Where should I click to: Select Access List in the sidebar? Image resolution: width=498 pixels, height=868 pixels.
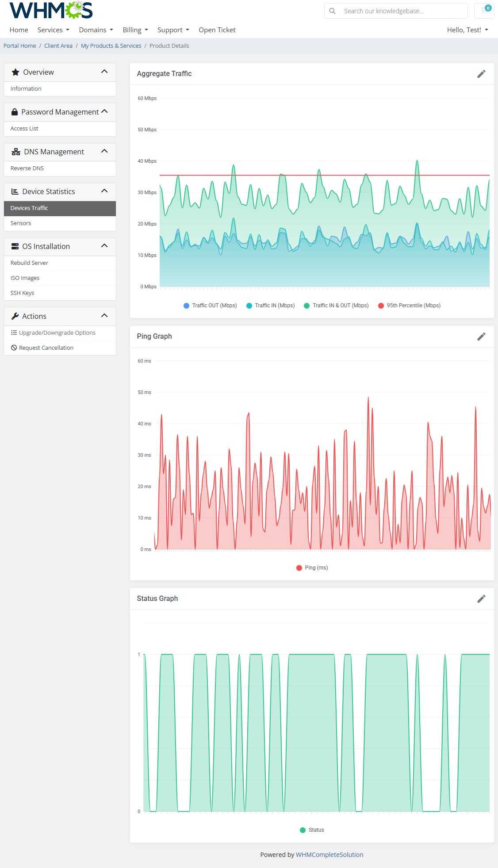pos(60,129)
